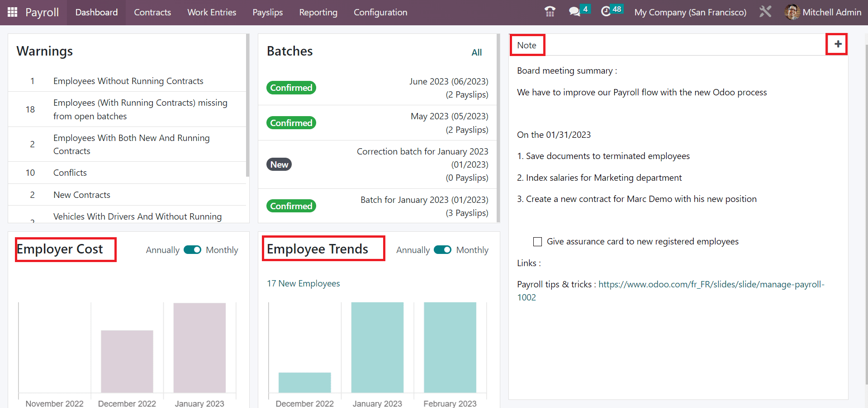Click the VoIP phone icon

coord(550,12)
